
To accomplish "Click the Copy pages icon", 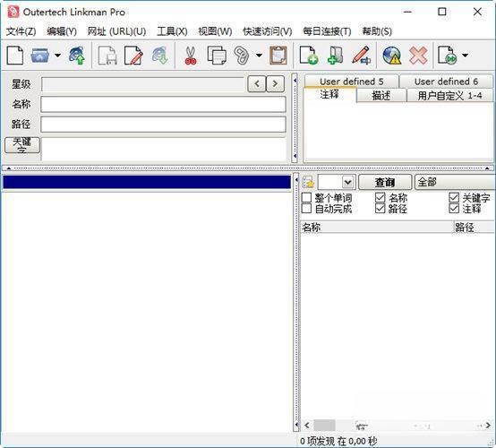I will coord(217,56).
